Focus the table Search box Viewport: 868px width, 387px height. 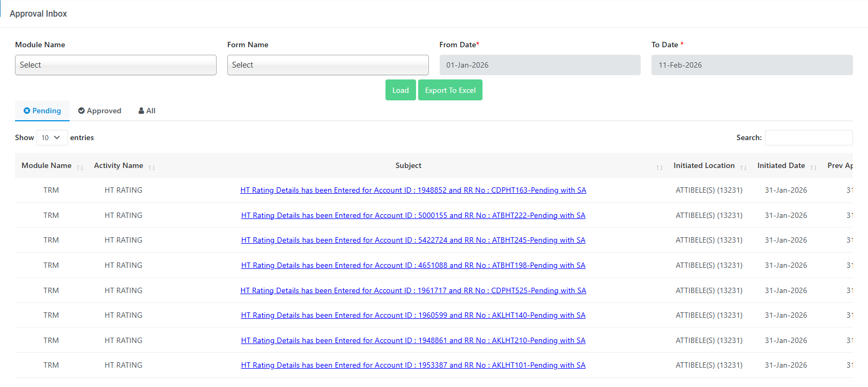(x=808, y=138)
